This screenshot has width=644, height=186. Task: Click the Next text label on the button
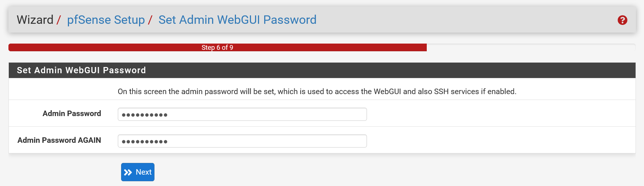143,172
